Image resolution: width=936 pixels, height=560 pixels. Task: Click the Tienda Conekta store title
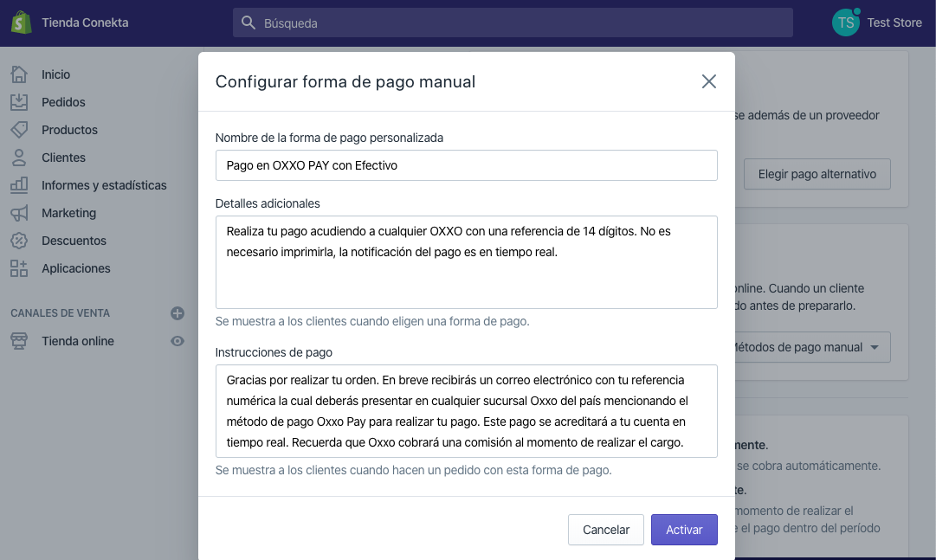pos(85,23)
